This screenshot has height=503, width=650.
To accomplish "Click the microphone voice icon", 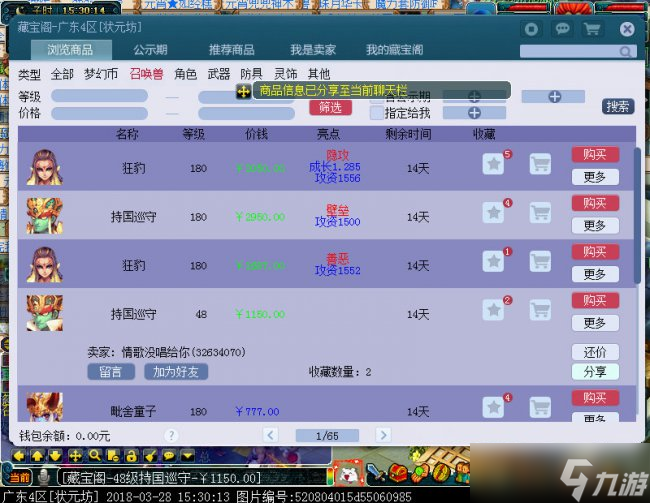I will (43, 477).
